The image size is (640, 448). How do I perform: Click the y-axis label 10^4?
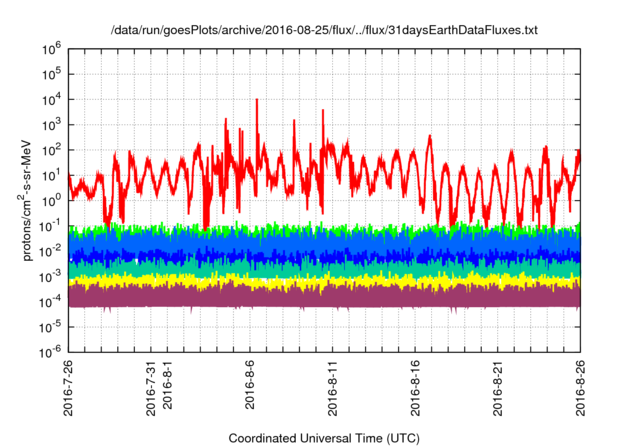tap(51, 100)
